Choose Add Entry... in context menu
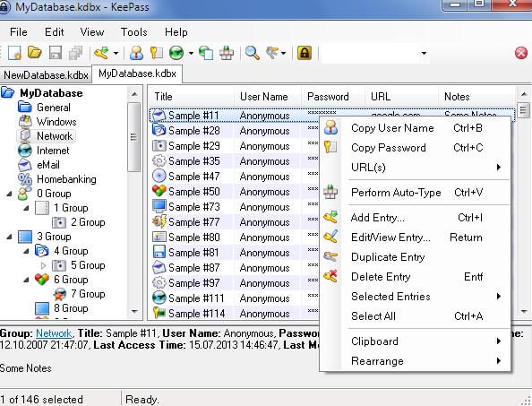This screenshot has height=406, width=532. point(415,218)
